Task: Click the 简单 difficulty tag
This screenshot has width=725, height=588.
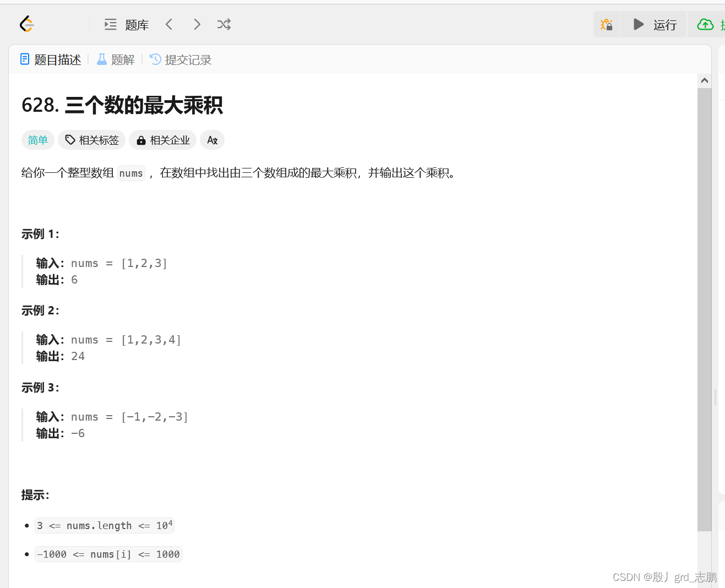Action: tap(38, 140)
